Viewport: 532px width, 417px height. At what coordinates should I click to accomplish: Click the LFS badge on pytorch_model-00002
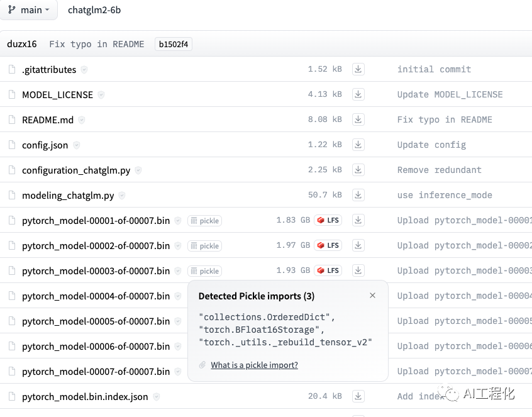[328, 245]
